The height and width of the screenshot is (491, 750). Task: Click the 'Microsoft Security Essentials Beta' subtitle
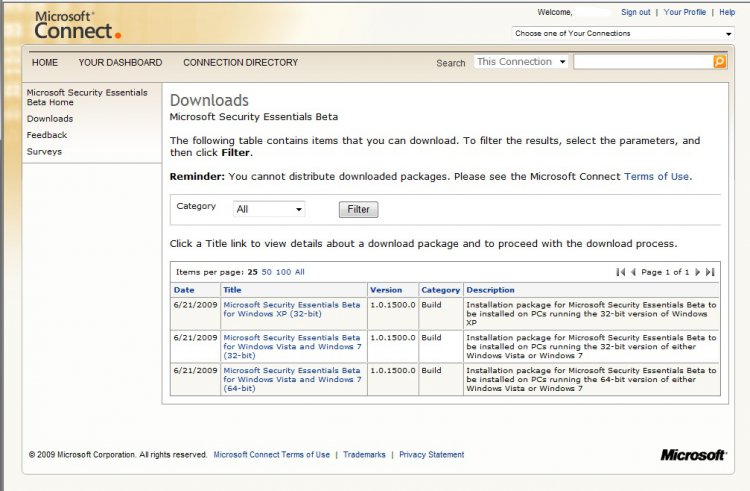coord(254,117)
